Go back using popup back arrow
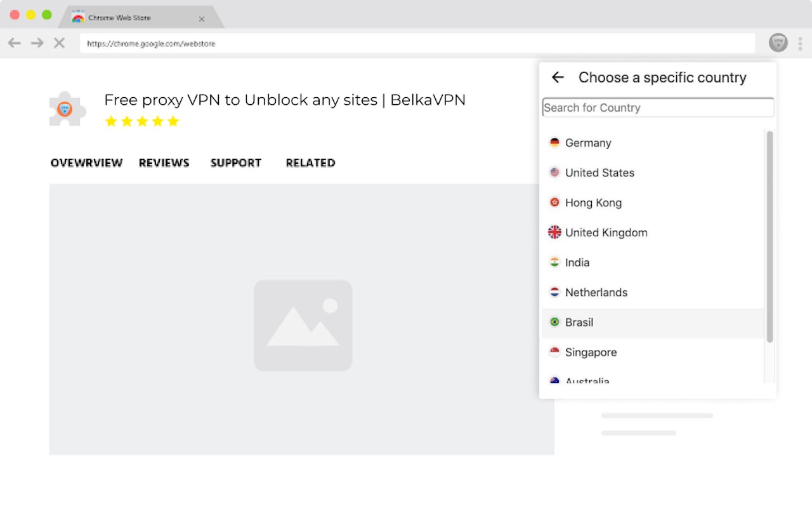812x508 pixels. 558,77
